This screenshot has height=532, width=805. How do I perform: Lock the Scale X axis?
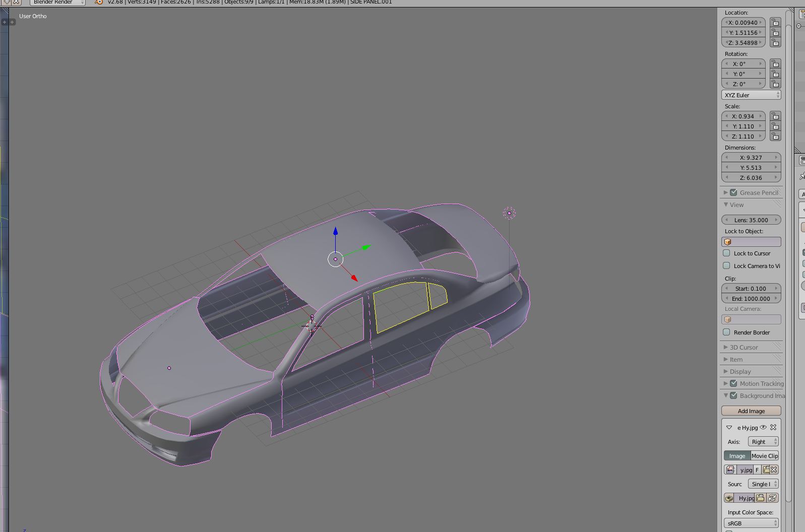pyautogui.click(x=775, y=116)
